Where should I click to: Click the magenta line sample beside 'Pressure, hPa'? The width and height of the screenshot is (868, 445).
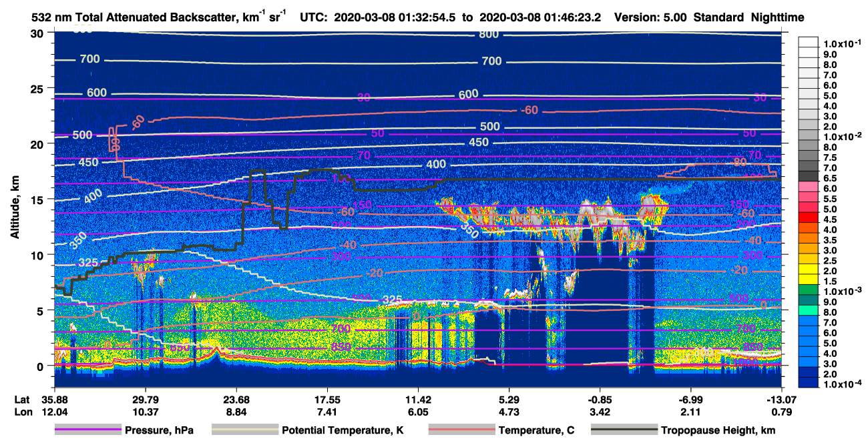87,430
